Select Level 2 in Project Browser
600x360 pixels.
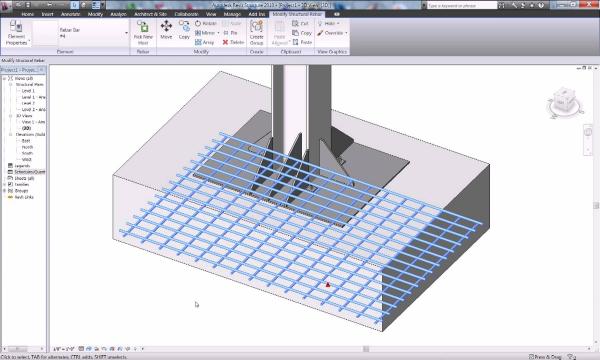pos(28,103)
